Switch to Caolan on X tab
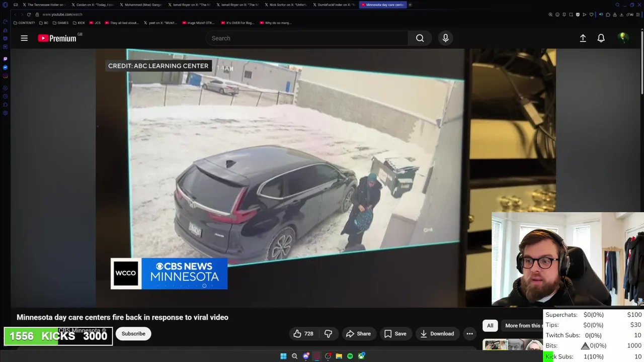 click(x=92, y=5)
